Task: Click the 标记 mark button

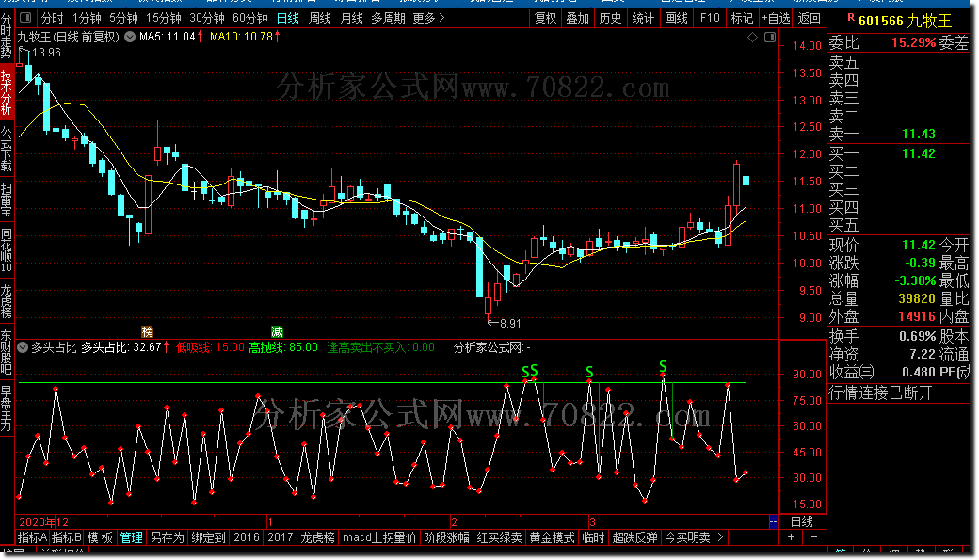Action: pos(743,18)
